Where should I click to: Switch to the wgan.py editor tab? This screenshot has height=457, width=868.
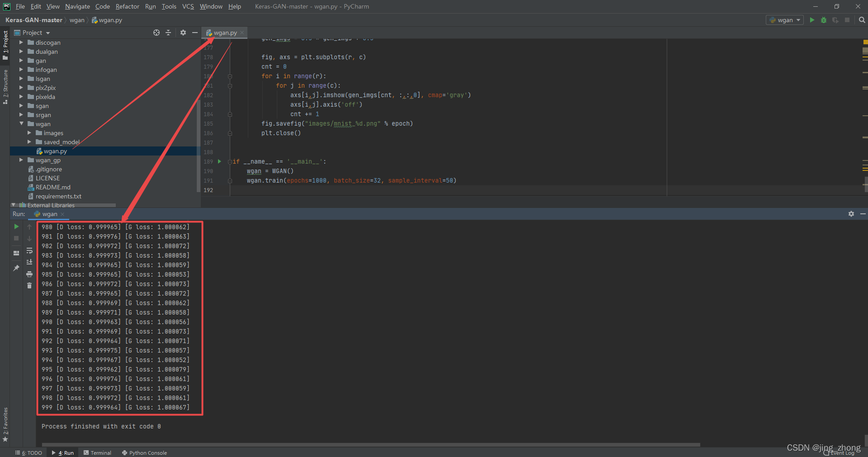point(225,33)
